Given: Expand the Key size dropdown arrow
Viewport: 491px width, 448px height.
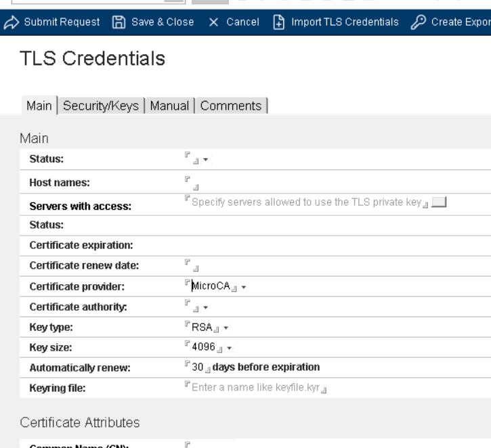Looking at the screenshot, I should click(229, 348).
